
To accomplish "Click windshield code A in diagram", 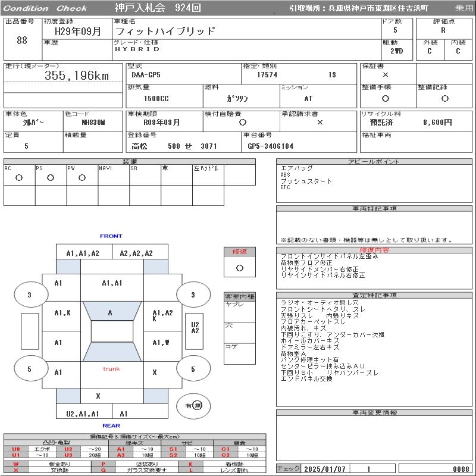I will [110, 313].
